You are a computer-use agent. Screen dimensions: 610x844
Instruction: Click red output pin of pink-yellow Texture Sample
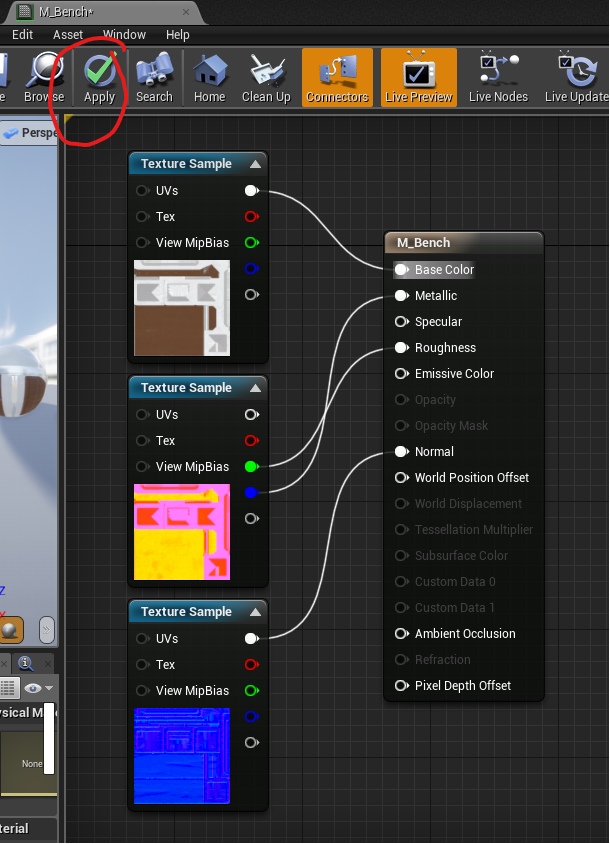click(251, 440)
